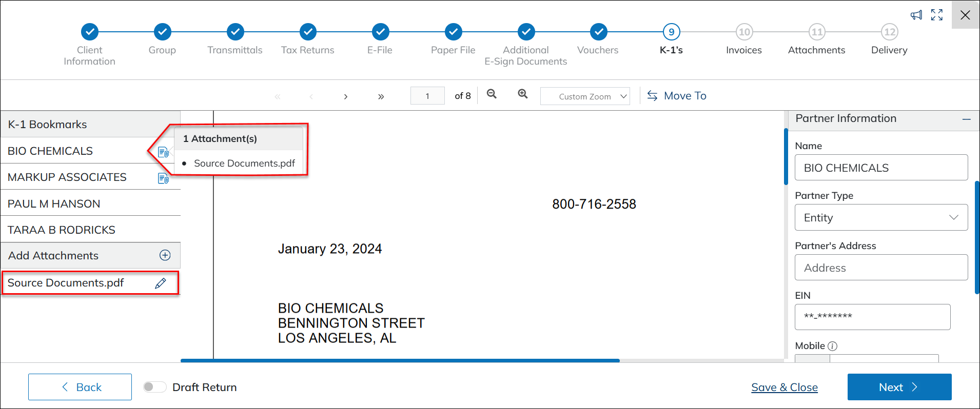This screenshot has width=980, height=409.
Task: Click the plus icon in Add Attachments
Action: [165, 255]
